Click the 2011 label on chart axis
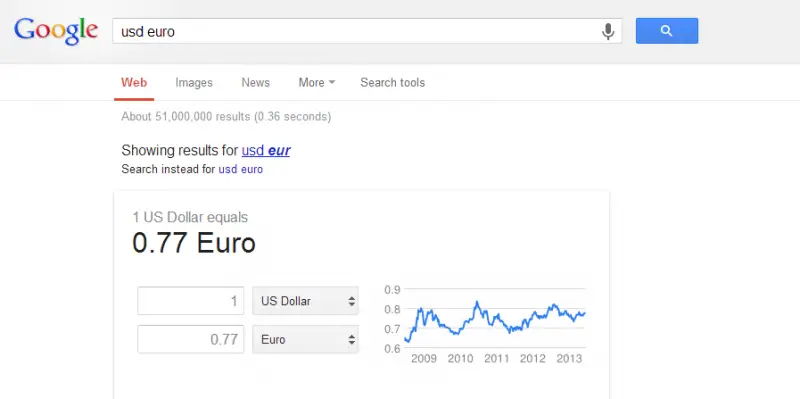Screen dimensions: 800x399 tap(496, 359)
